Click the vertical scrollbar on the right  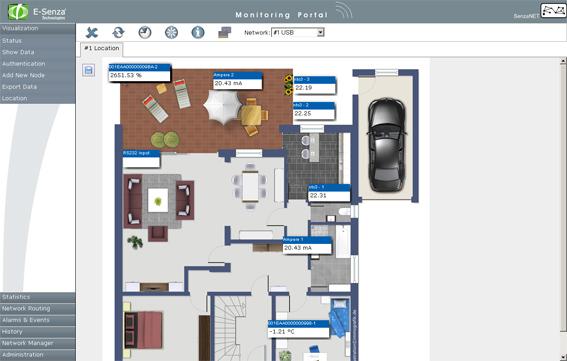[x=563, y=209]
